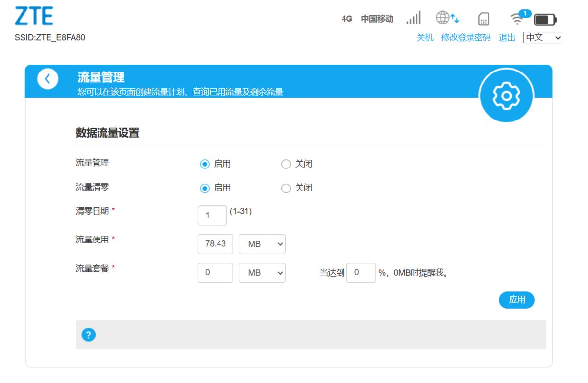Viewport: 588px width, 383px height.
Task: Click the battery level icon
Action: pos(545,20)
